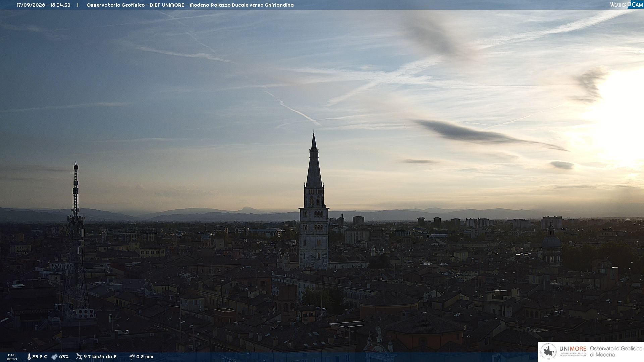644x362 pixels.
Task: Click the 9.7 km/h da E wind reading
Action: click(100, 357)
